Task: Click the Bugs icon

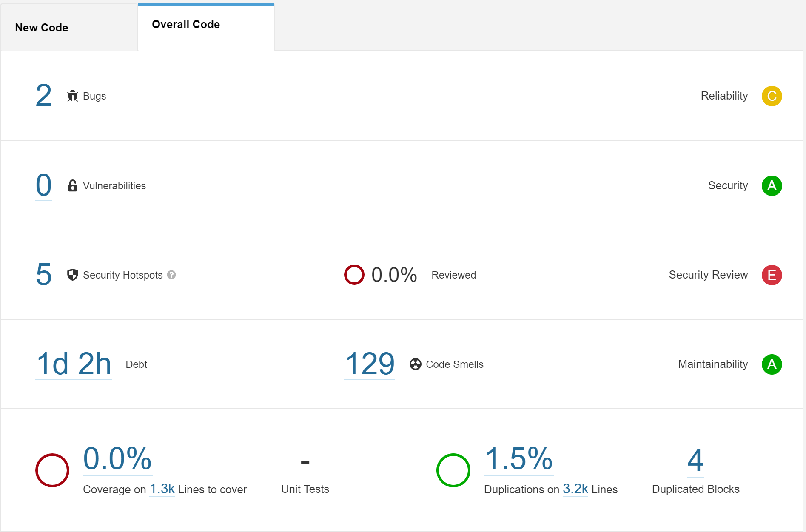Action: point(73,96)
